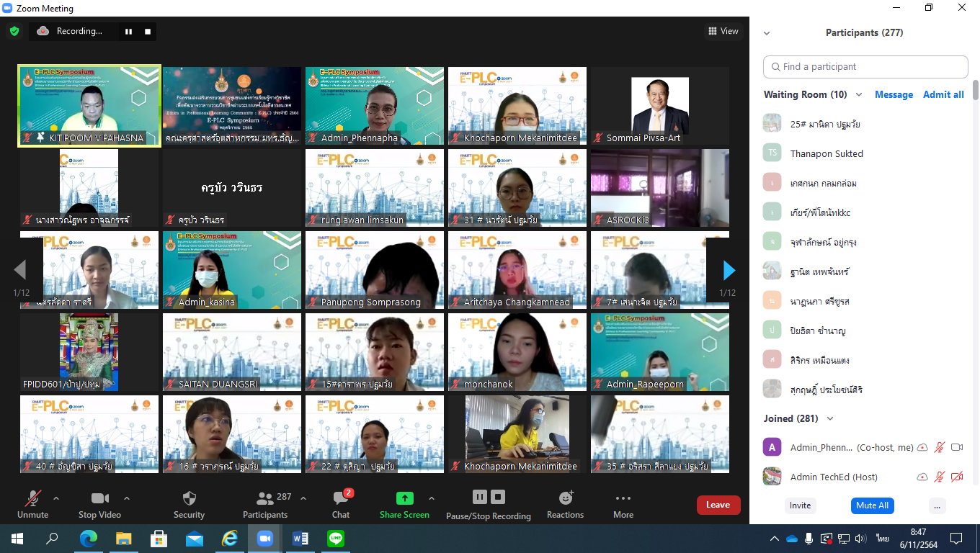The width and height of the screenshot is (980, 553).
Task: Focus the Find a participant search field
Action: 865,66
